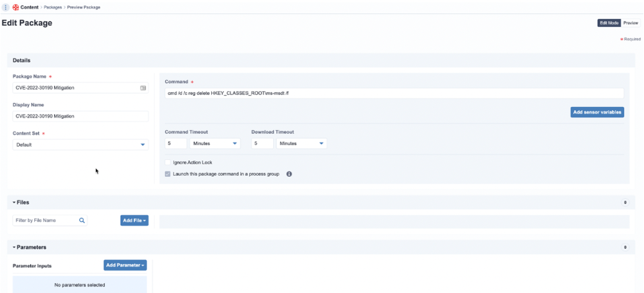The width and height of the screenshot is (644, 293).
Task: Click the 'Parameter Inputs' label
Action: click(32, 266)
